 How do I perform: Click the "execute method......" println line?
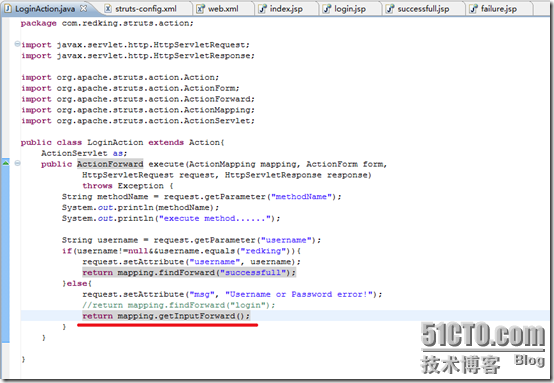(171, 219)
